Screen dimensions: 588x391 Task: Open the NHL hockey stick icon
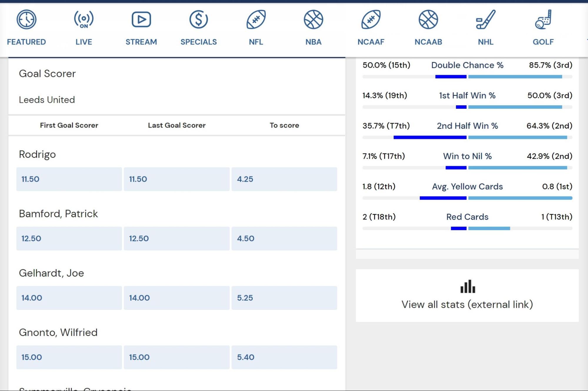(x=486, y=20)
